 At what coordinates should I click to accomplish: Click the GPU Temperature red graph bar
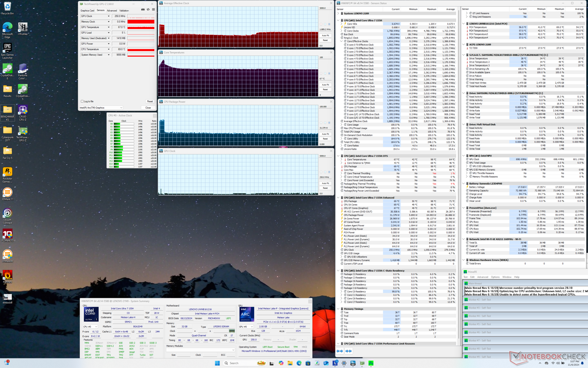point(141,27)
